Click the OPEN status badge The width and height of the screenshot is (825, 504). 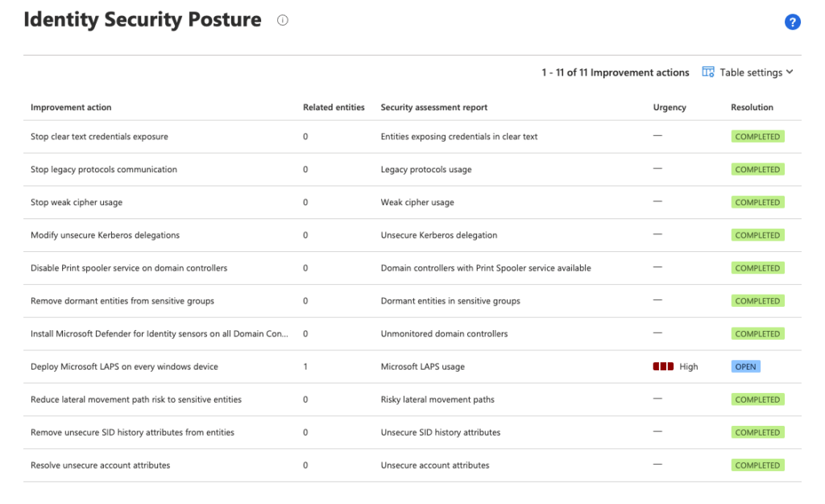[745, 366]
